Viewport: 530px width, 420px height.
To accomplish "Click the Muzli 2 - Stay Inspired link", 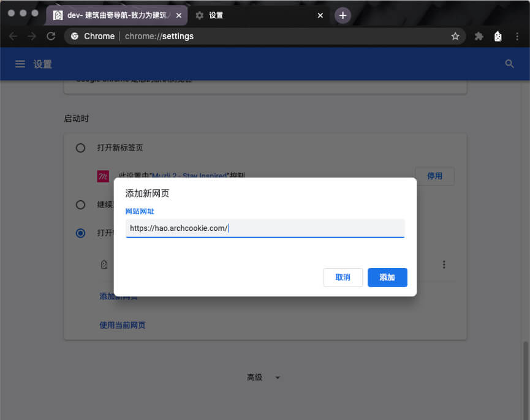I will click(189, 175).
